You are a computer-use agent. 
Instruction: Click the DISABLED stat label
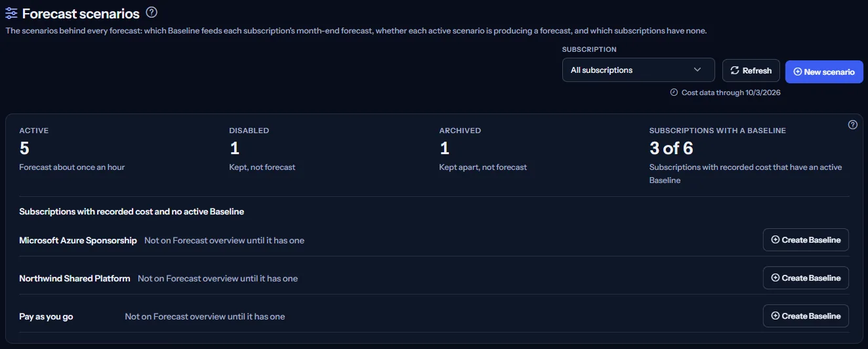[x=249, y=131]
